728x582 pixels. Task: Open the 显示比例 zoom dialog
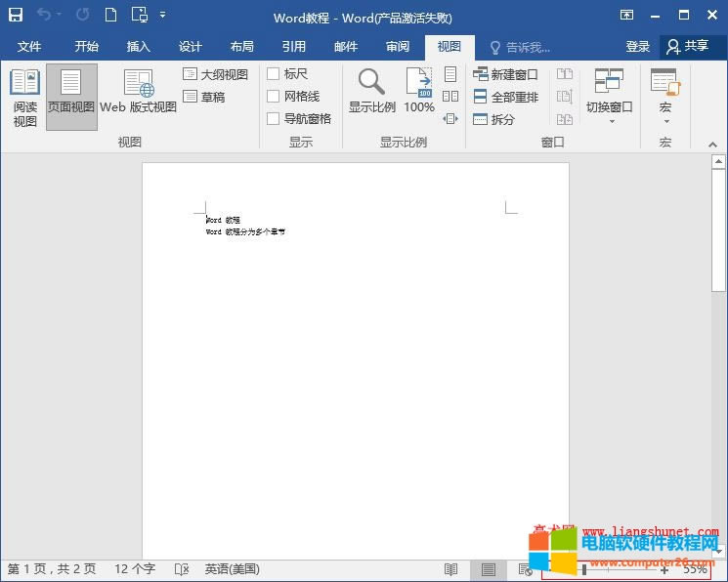[371, 93]
